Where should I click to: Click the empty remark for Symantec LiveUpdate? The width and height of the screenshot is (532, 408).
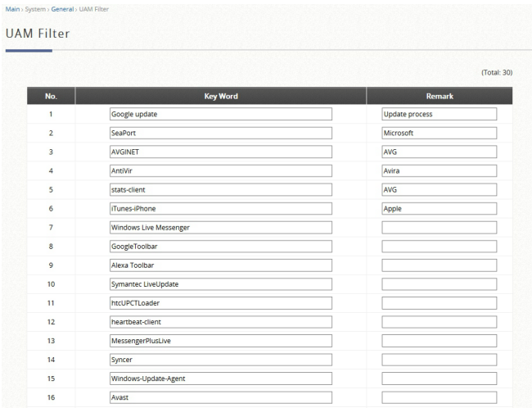pyautogui.click(x=440, y=284)
